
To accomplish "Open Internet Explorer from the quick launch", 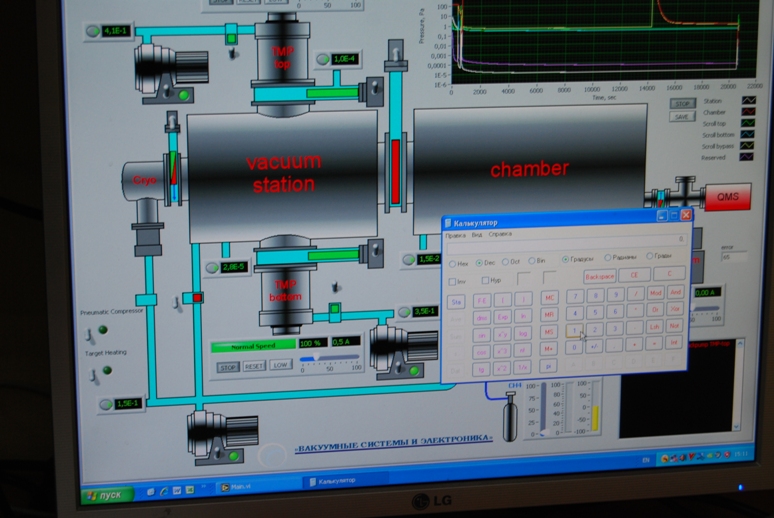I will 163,491.
